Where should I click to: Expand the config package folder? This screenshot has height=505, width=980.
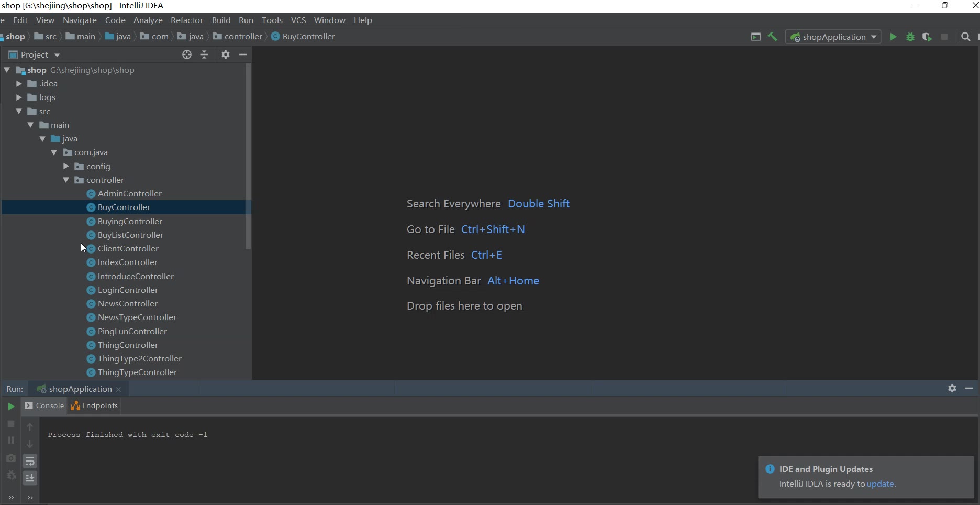pyautogui.click(x=66, y=166)
